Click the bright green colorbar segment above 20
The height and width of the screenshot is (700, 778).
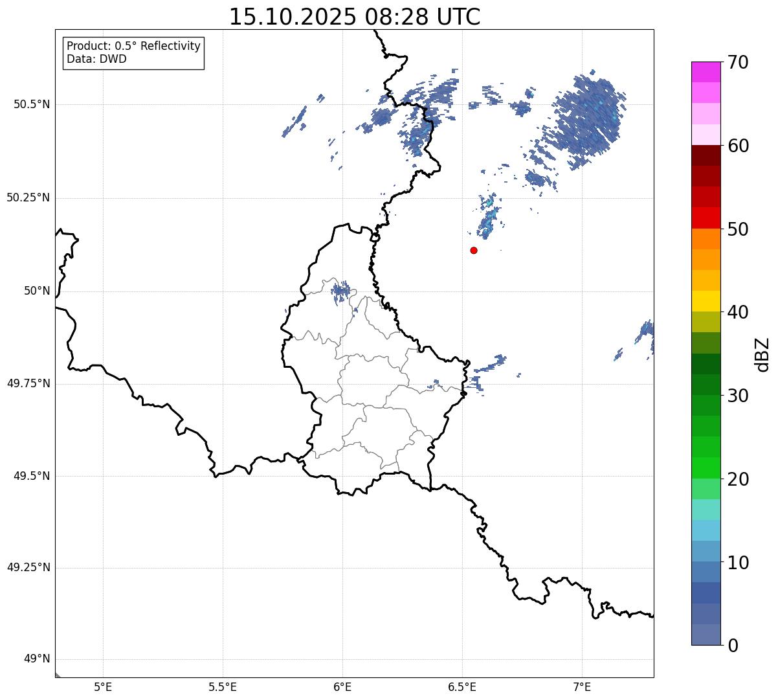pos(706,468)
